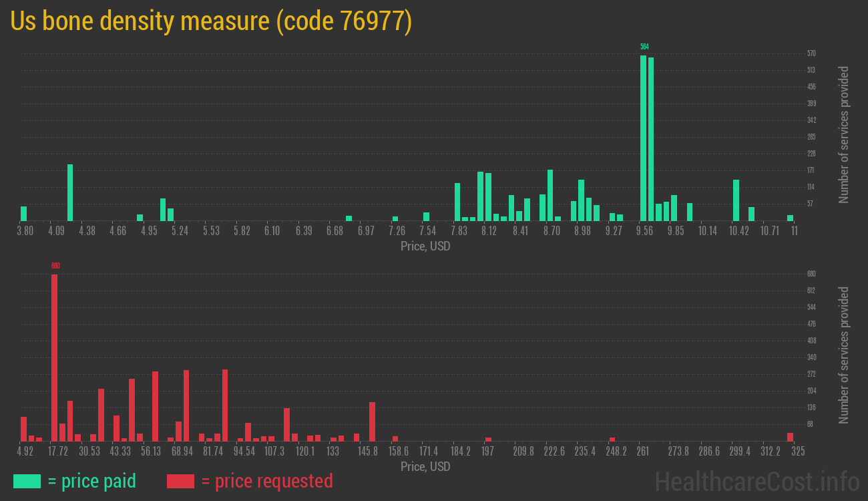This screenshot has width=868, height=501.
Task: Click the "Price, USD" label under the green chart
Action: 425,246
